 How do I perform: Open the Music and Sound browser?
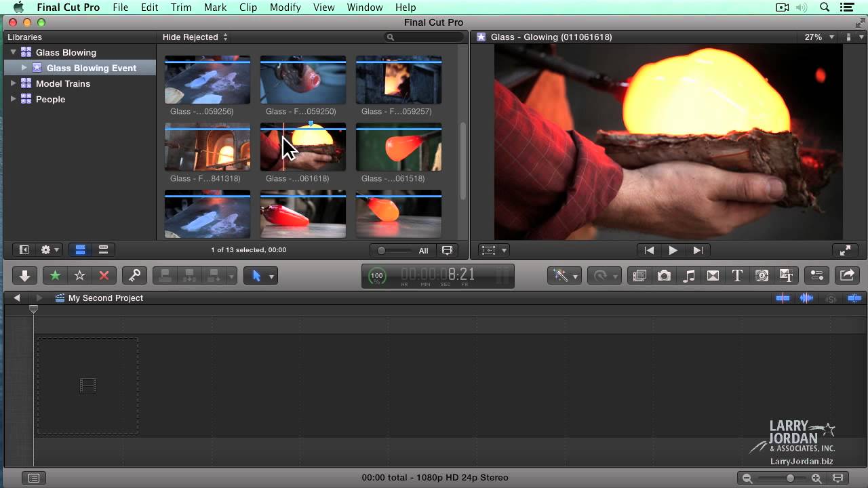pyautogui.click(x=688, y=276)
